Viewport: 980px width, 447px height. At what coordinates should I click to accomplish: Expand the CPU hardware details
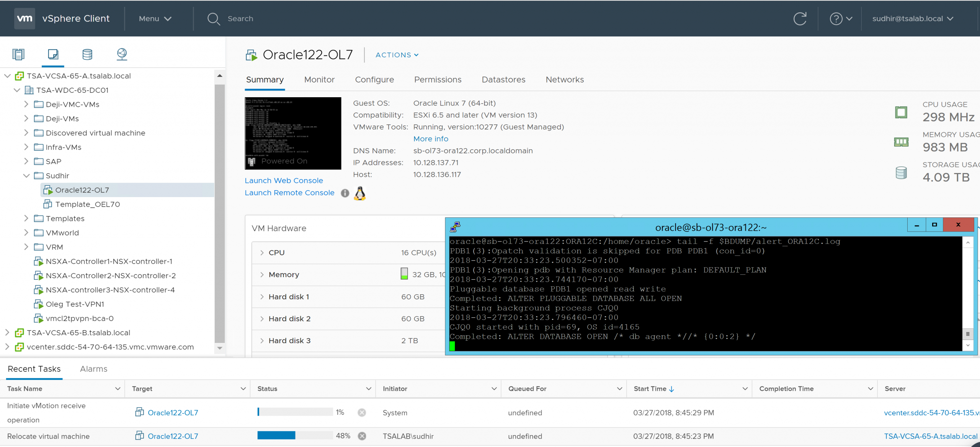pyautogui.click(x=262, y=253)
